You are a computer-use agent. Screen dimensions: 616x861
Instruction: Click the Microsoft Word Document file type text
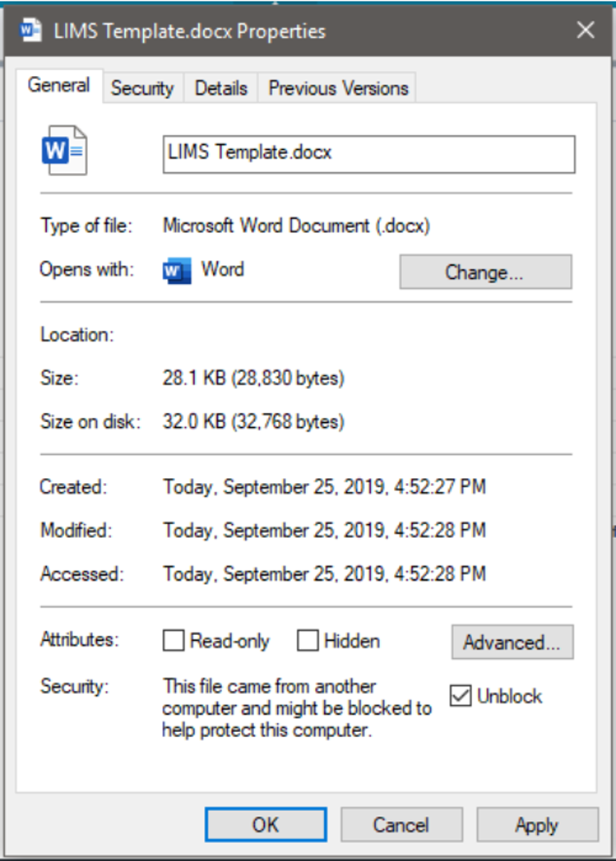point(296,226)
